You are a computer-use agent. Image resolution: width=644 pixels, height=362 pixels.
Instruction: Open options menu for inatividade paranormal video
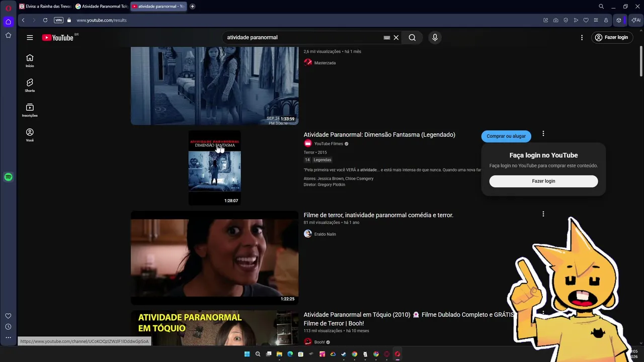click(x=543, y=214)
